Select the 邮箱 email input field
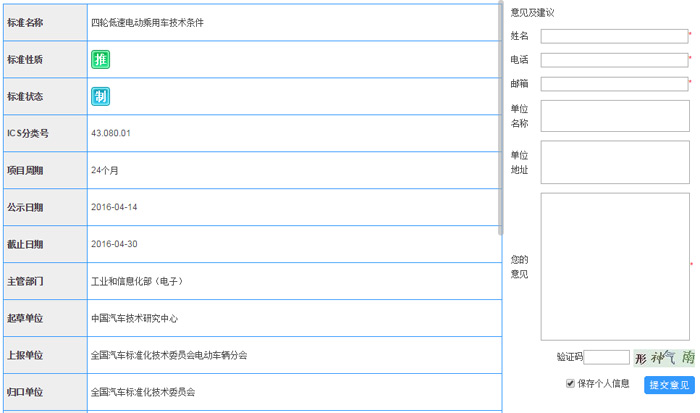 click(x=614, y=84)
